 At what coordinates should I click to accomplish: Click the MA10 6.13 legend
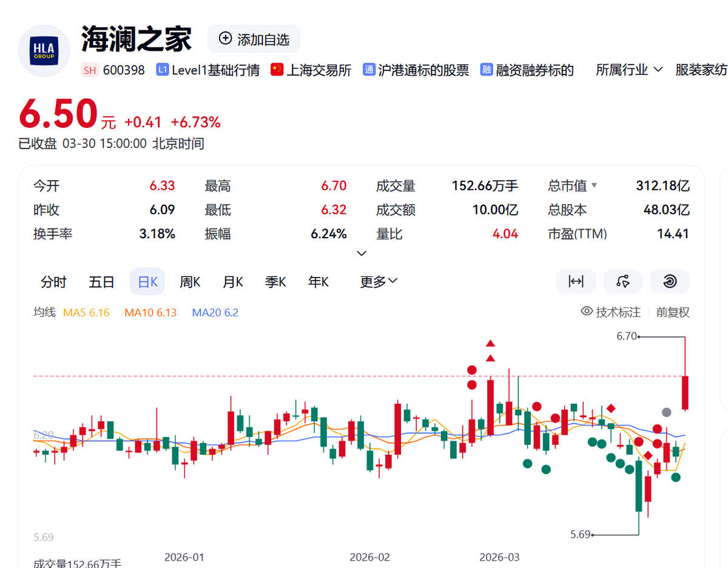(150, 313)
